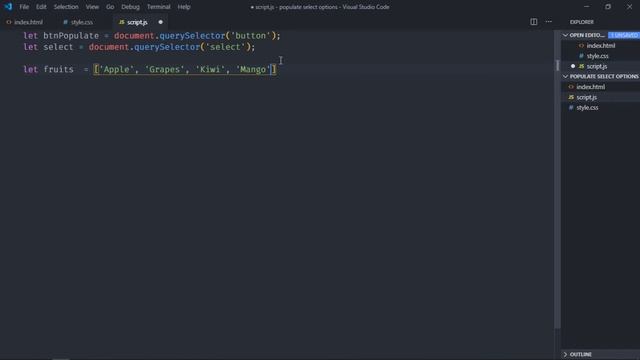Open the Selection menu
The height and width of the screenshot is (360, 640).
tap(66, 7)
